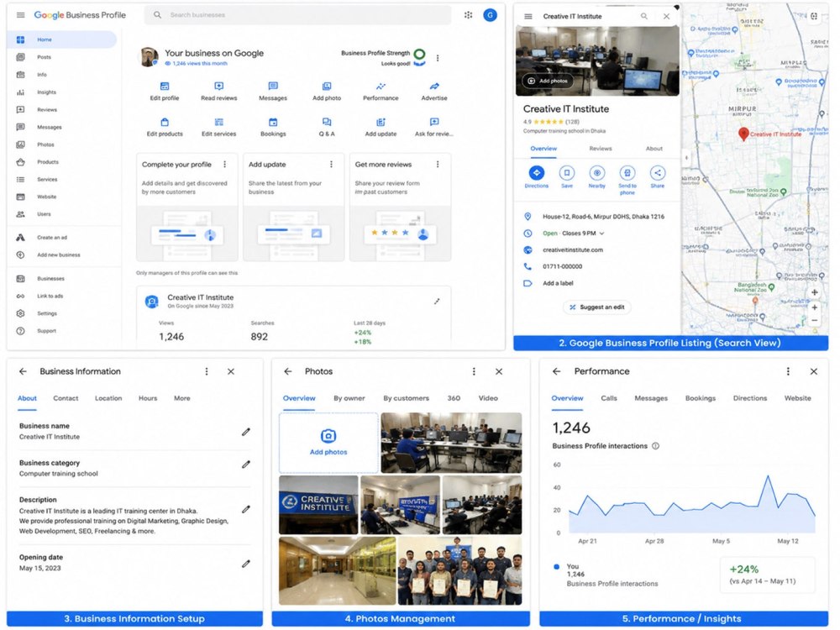This screenshot has height=630, width=840.
Task: Open the Performance panel three-dot menu
Action: (x=788, y=371)
